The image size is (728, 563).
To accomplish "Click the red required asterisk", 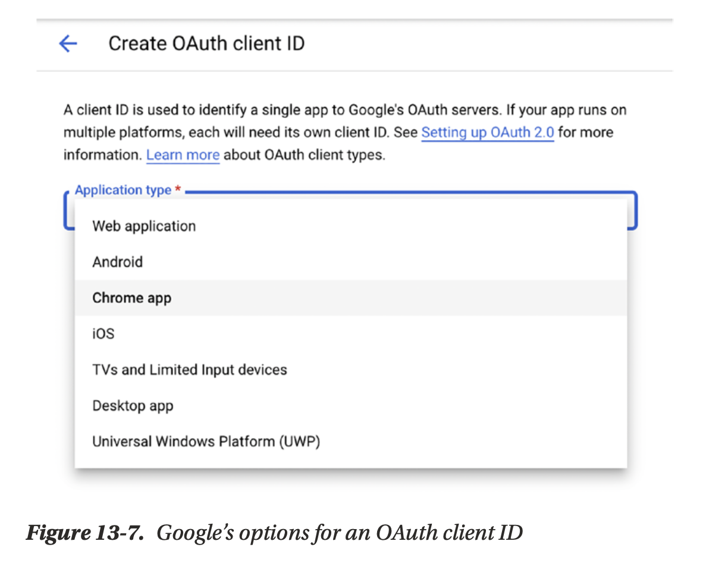I will click(x=177, y=190).
